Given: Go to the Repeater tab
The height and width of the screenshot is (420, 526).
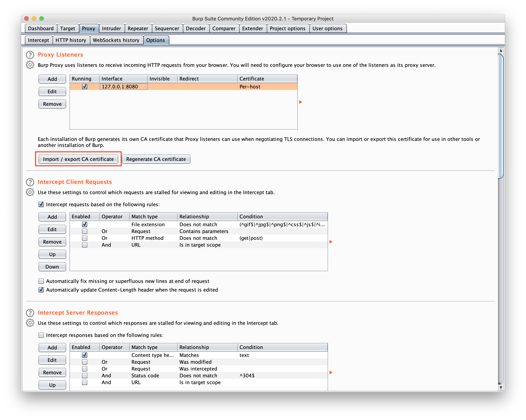Looking at the screenshot, I should pyautogui.click(x=138, y=28).
